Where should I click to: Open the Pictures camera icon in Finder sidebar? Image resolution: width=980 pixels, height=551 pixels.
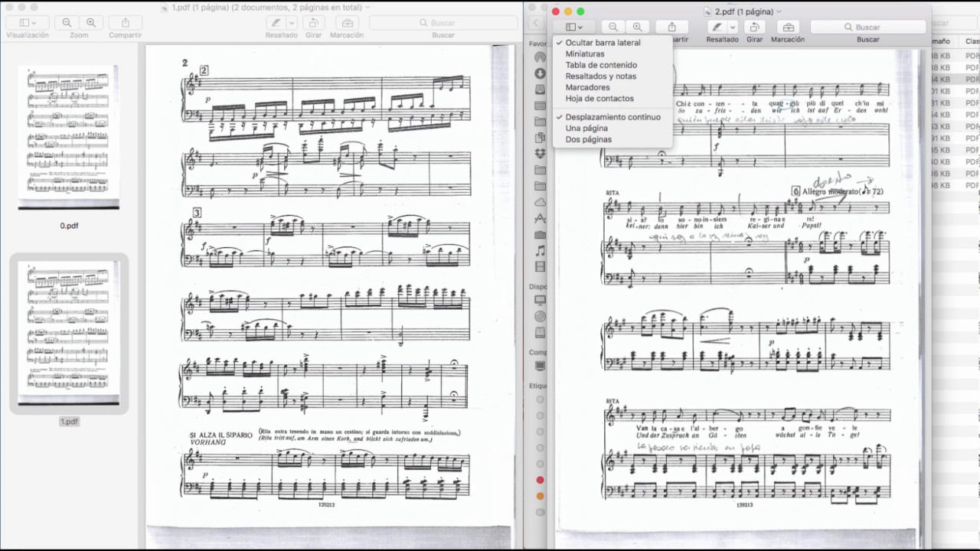coord(541,234)
